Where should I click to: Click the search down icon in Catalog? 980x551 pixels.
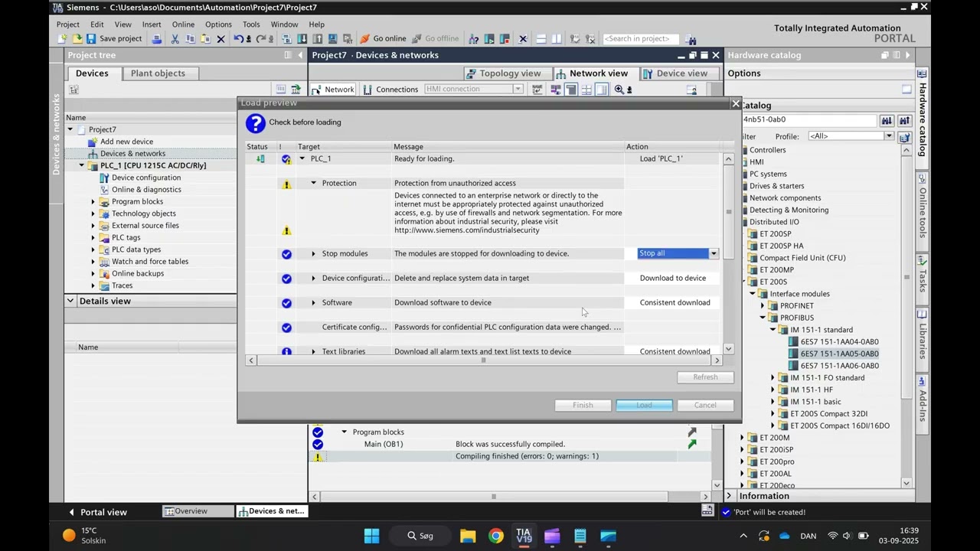[887, 120]
